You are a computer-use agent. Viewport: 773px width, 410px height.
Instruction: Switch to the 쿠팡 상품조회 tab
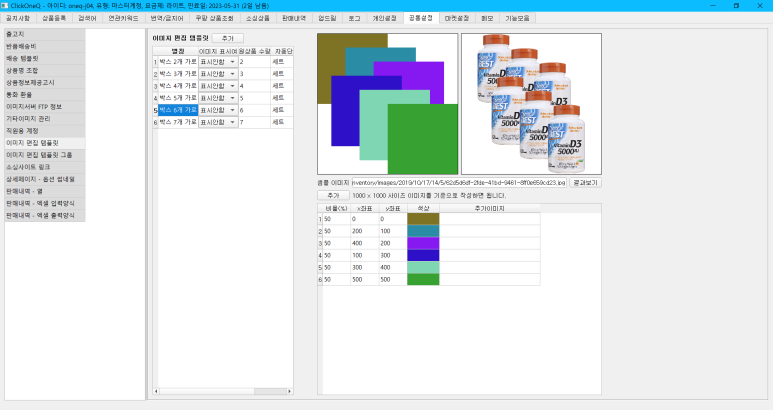(214, 18)
